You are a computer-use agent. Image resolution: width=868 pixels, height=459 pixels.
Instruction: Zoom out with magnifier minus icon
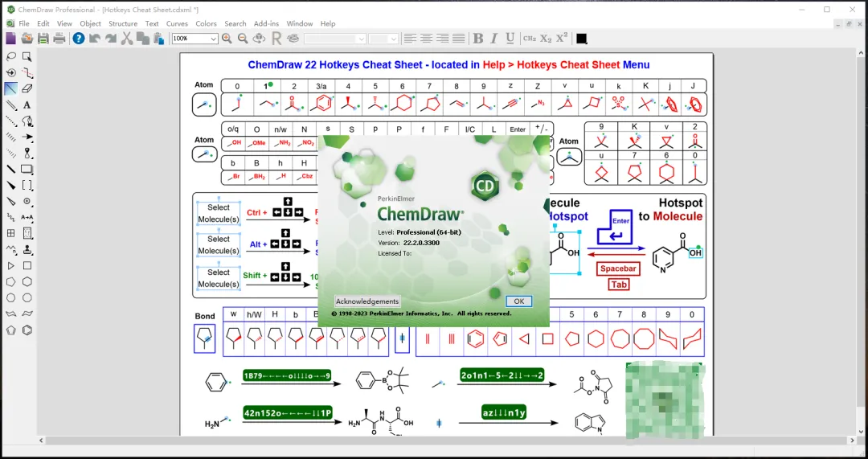243,39
